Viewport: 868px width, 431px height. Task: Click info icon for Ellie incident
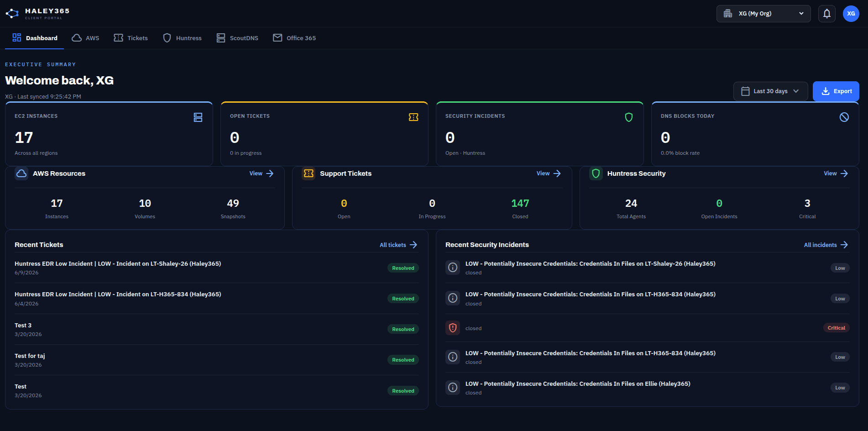point(453,388)
